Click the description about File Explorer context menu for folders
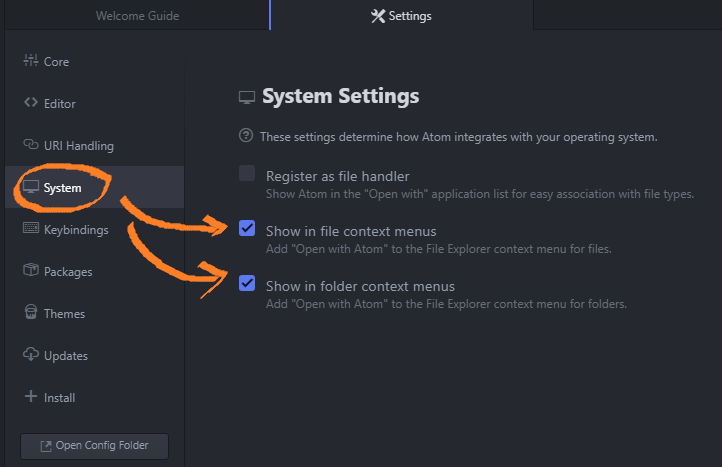Viewport: 722px width, 467px height. (x=446, y=304)
